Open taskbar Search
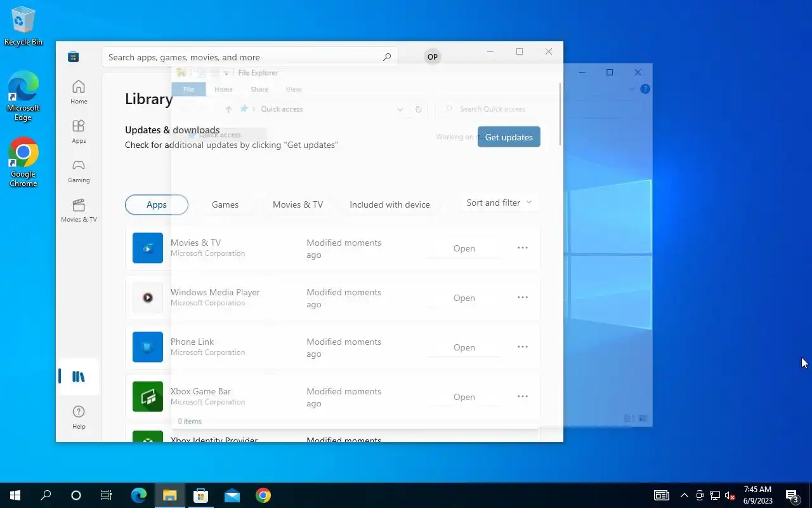This screenshot has width=812, height=508. (x=46, y=495)
